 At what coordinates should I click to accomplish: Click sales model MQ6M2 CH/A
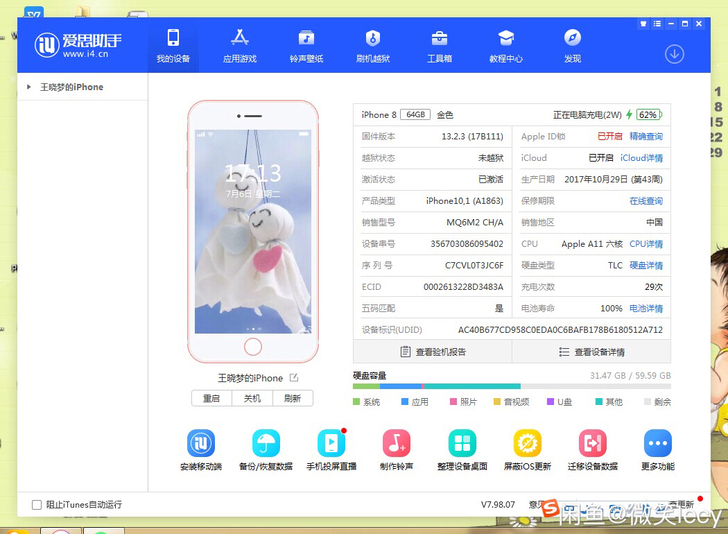[475, 222]
